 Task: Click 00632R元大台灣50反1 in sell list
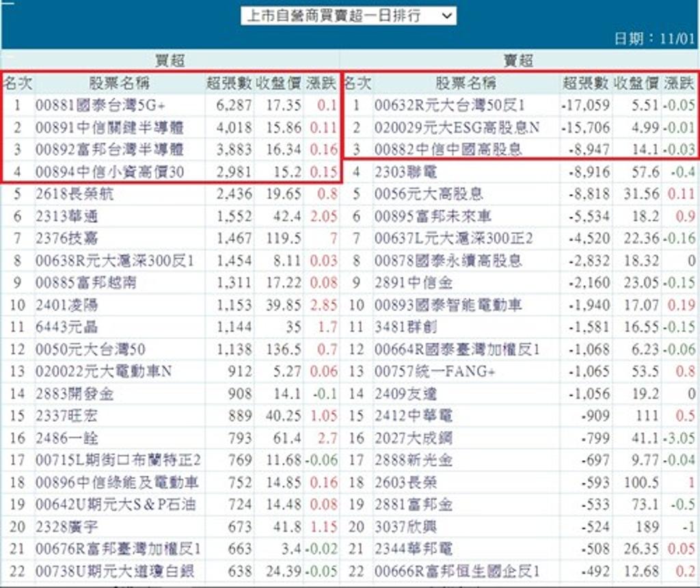(x=450, y=105)
